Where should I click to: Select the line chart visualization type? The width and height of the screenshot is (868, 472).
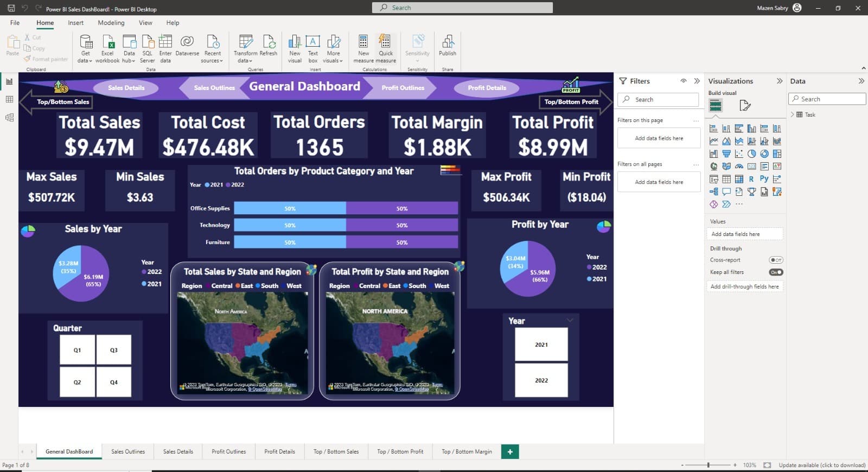tap(714, 141)
